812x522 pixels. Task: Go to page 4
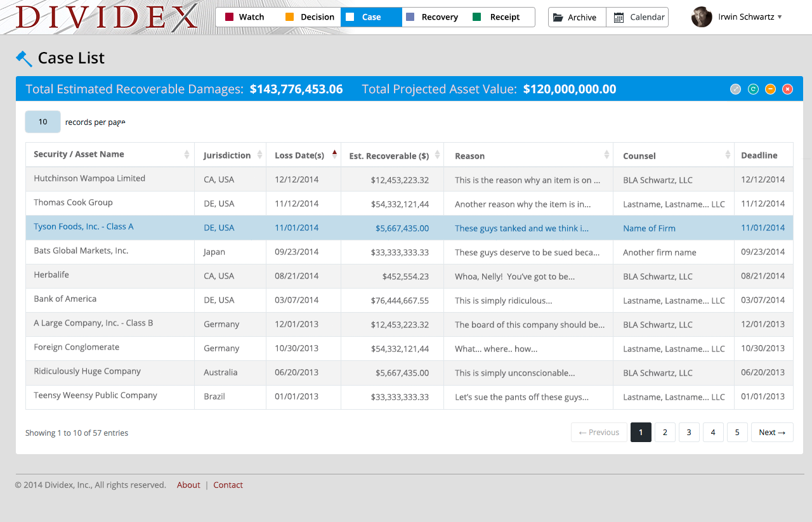[x=713, y=433]
